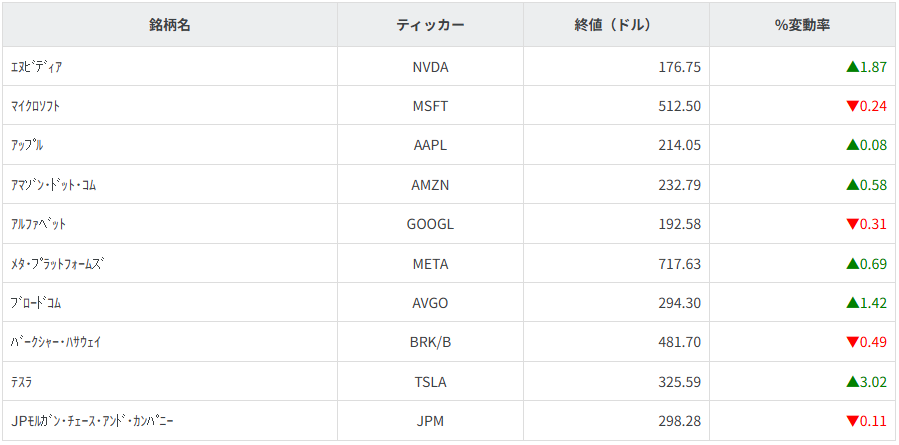Click the %変動率 column header
Image resolution: width=899 pixels, height=445 pixels.
click(x=803, y=25)
